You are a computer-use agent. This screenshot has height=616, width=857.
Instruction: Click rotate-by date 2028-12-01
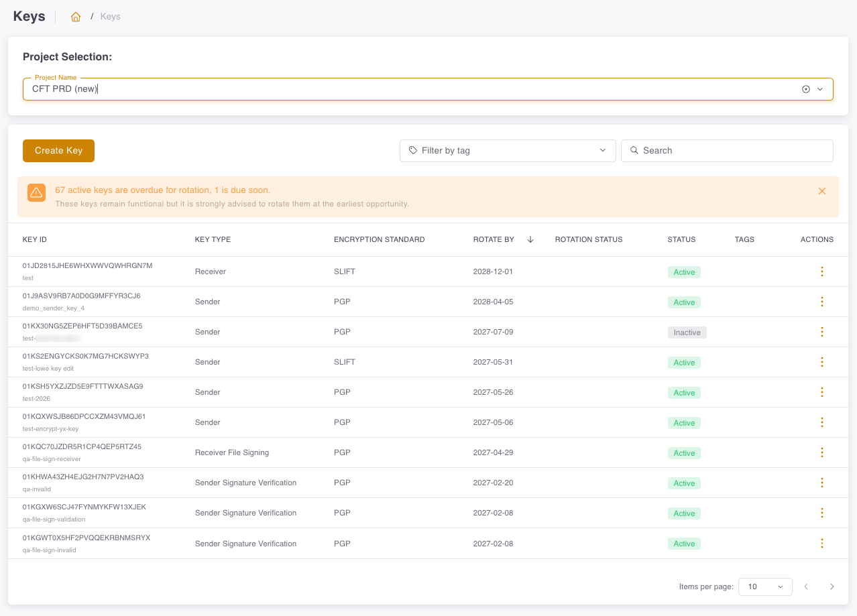tap(493, 271)
